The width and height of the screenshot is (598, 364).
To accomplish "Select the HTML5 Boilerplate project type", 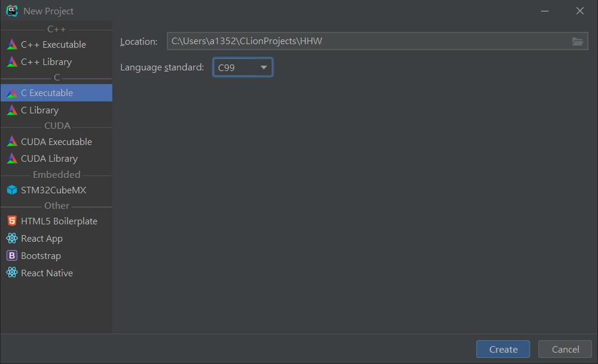I will point(56,221).
